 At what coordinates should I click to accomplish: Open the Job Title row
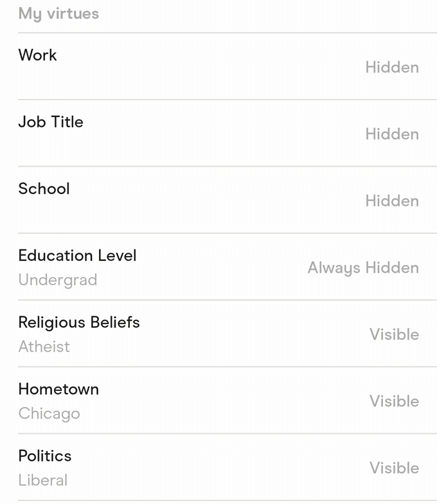coord(227,134)
